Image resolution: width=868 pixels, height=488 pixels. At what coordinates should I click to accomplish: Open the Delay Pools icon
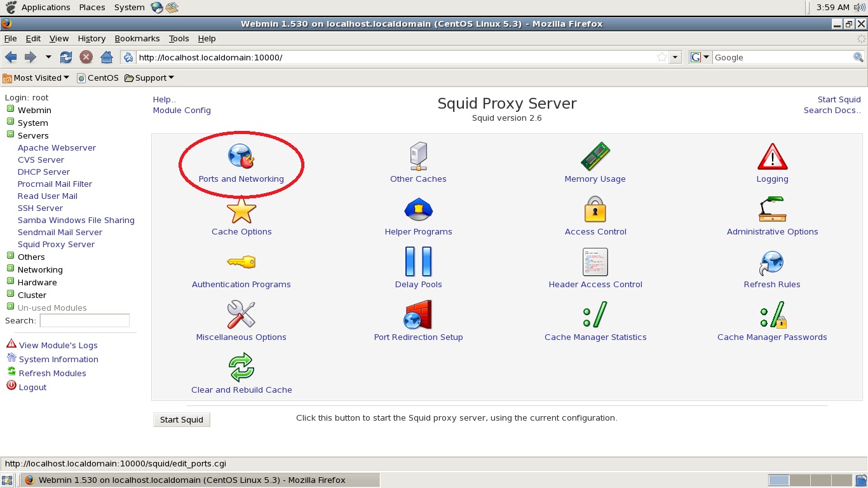pos(418,262)
